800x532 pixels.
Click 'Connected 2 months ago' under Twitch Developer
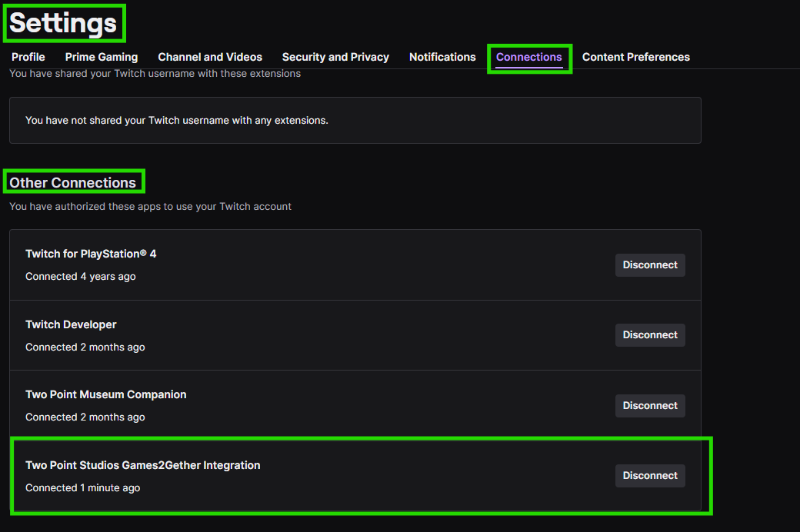click(x=85, y=347)
